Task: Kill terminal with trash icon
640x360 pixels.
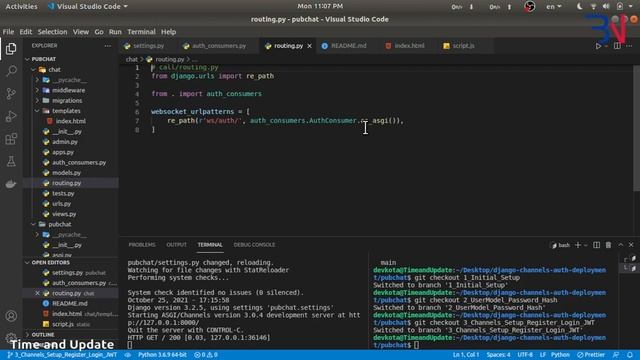Action: point(608,245)
